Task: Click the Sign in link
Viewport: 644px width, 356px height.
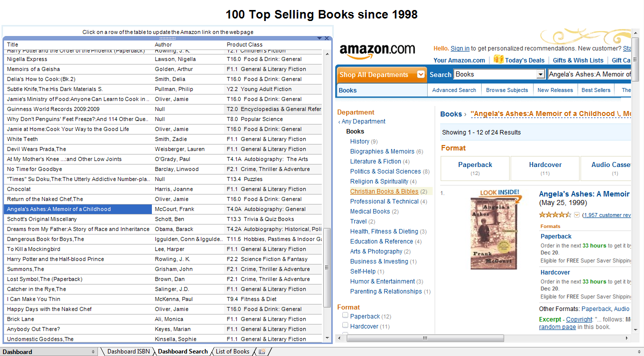Action: 460,48
